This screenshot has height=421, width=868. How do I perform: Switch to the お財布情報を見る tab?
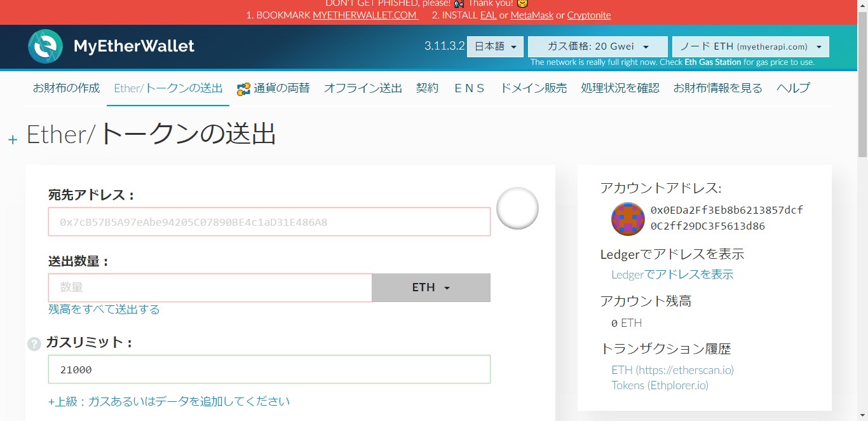718,88
